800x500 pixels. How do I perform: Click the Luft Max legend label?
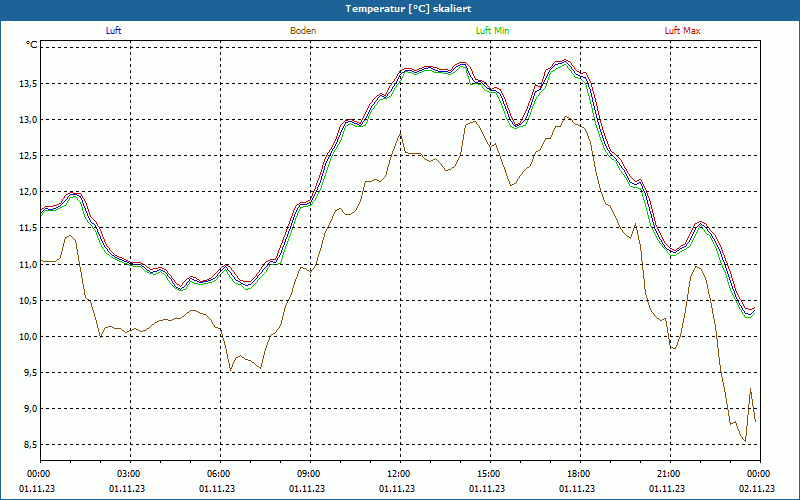click(682, 31)
